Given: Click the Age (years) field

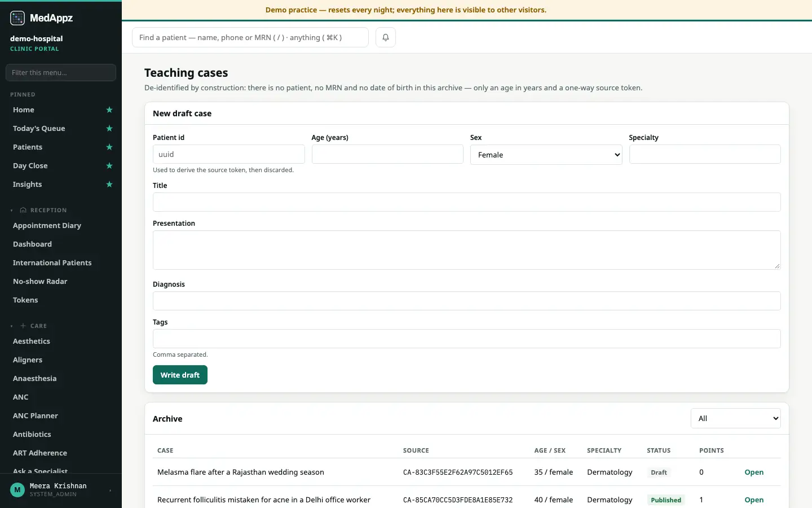Looking at the screenshot, I should pos(387,154).
